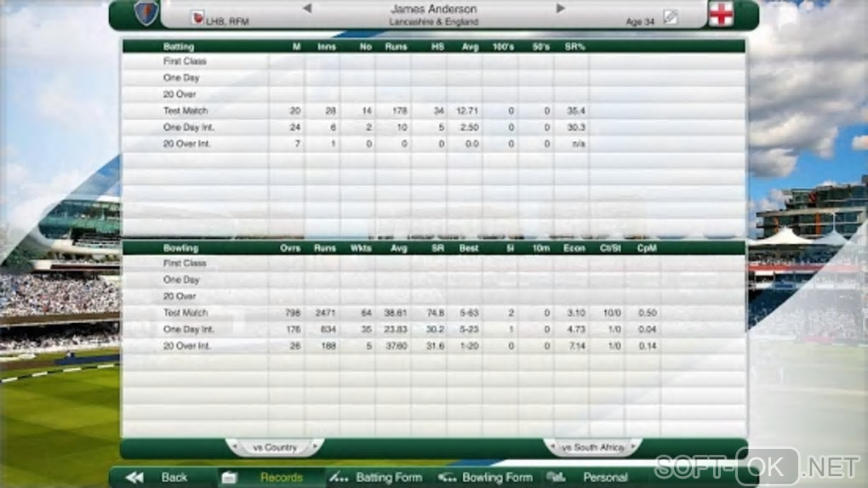The height and width of the screenshot is (488, 868).
Task: Click the Ct/St column header
Action: coord(610,248)
